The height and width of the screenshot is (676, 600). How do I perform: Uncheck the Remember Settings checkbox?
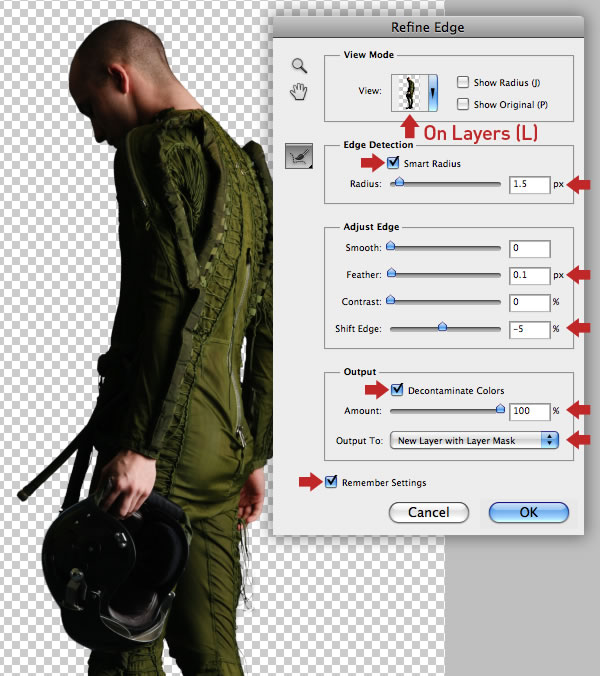click(331, 482)
